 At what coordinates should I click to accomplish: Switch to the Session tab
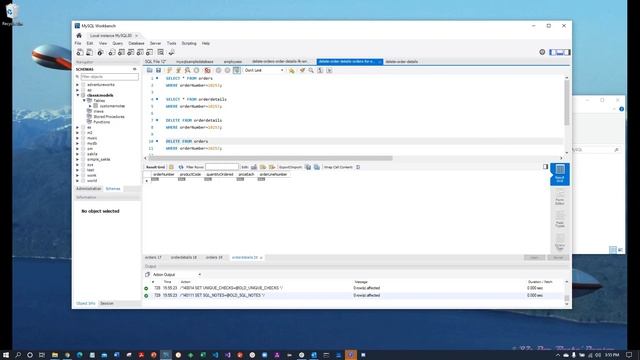coord(107,303)
